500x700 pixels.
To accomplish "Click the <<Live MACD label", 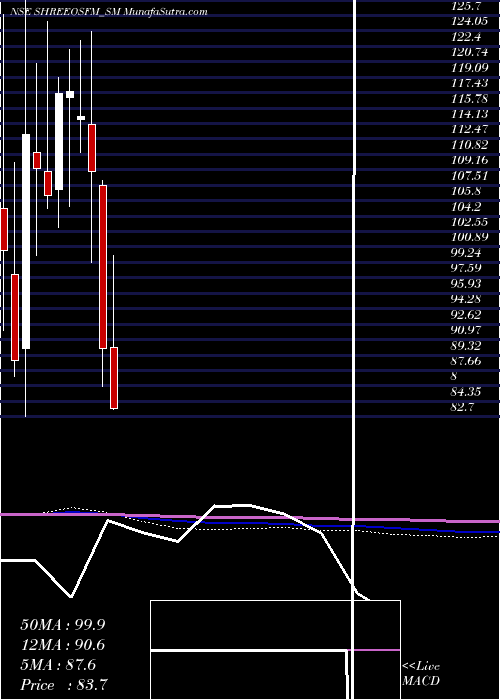I will click(x=421, y=673).
